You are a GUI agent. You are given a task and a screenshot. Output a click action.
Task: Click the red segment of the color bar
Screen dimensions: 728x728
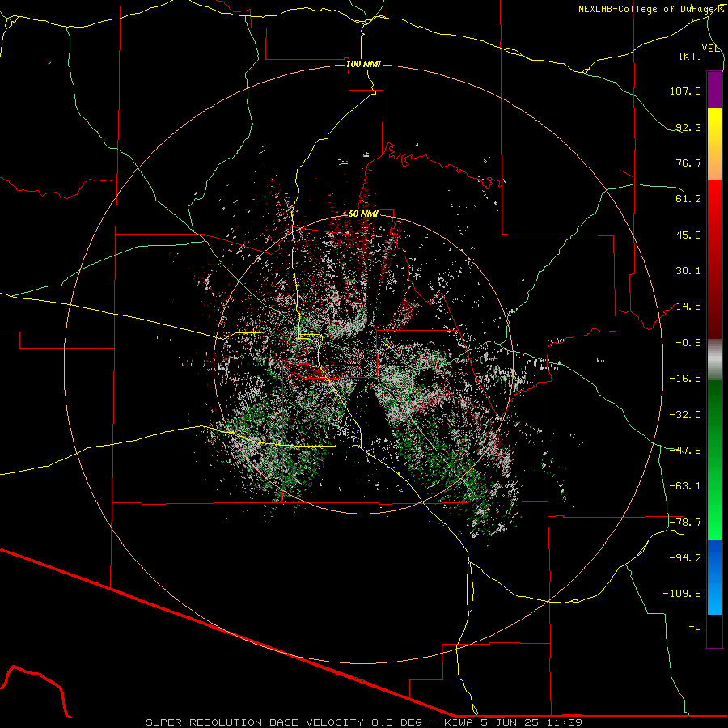point(714,259)
